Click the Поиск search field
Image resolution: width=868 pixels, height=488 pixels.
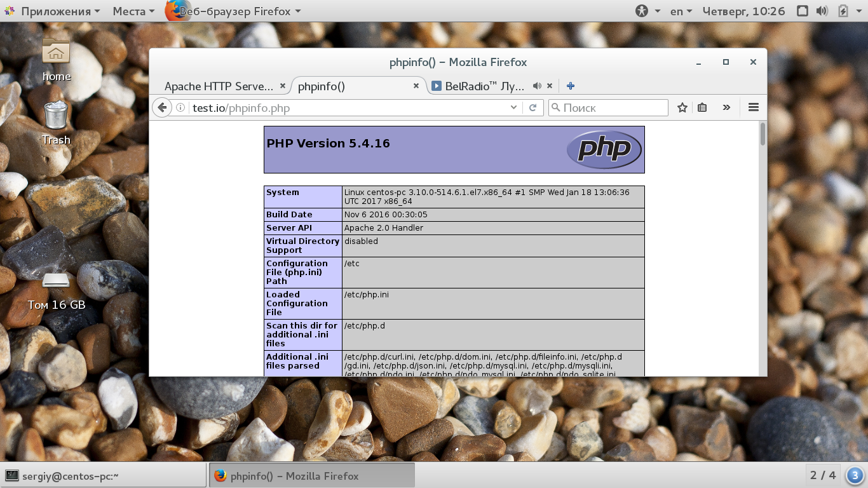pyautogui.click(x=608, y=108)
